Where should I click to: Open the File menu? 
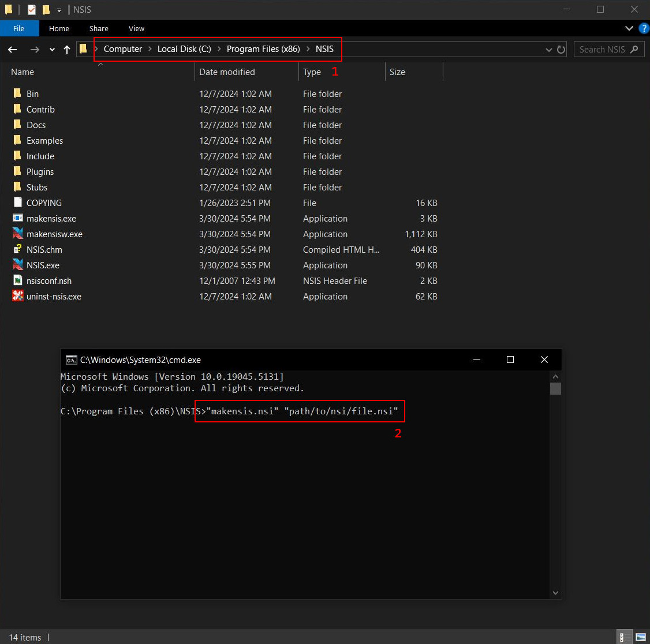(18, 28)
